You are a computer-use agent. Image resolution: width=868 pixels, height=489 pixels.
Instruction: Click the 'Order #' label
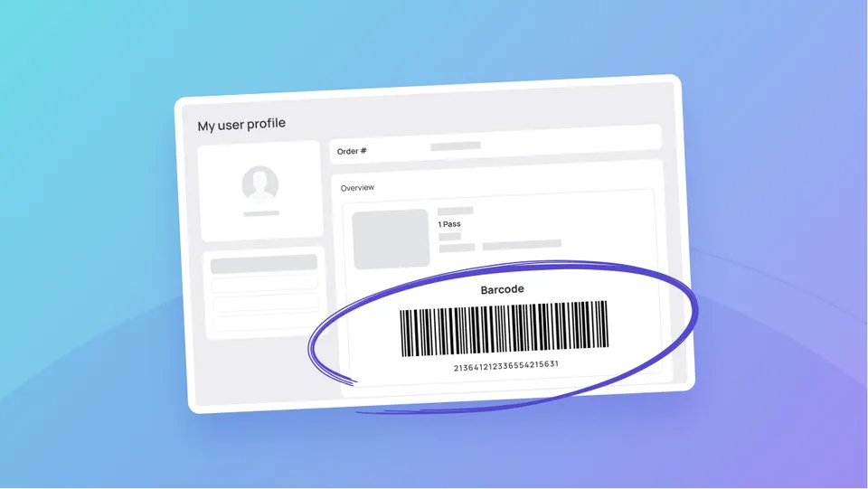tap(352, 151)
